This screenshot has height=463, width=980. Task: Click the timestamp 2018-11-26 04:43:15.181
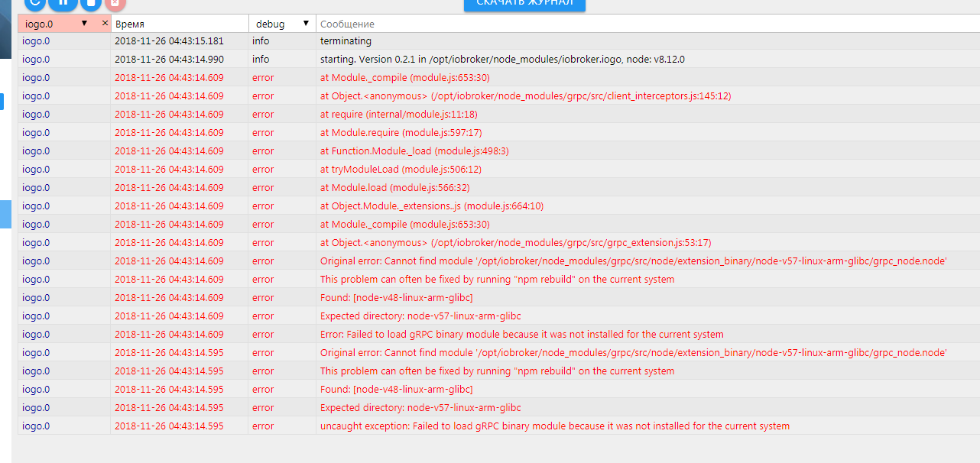(x=169, y=41)
